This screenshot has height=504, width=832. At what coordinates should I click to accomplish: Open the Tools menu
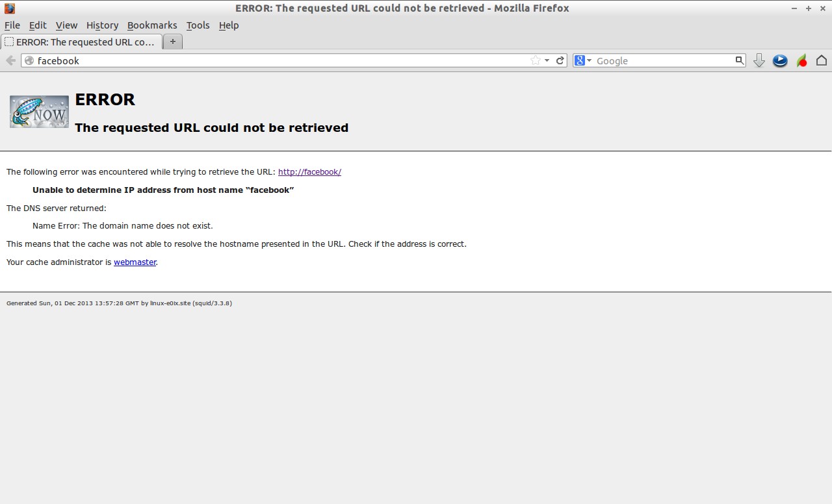point(198,25)
